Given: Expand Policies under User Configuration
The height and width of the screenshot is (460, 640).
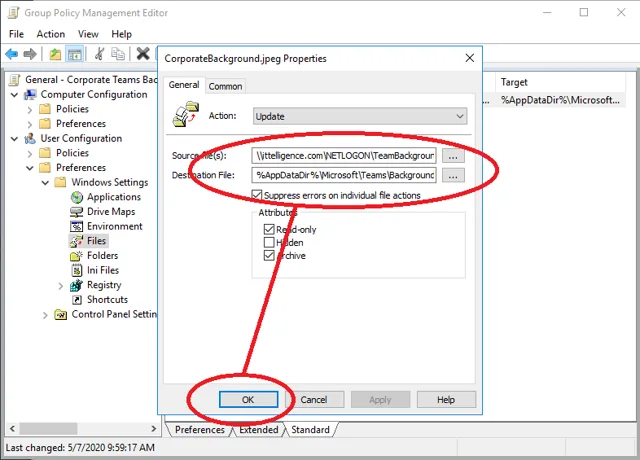Looking at the screenshot, I should [30, 153].
